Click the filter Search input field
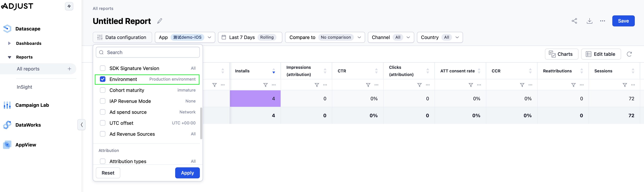This screenshot has width=644, height=192. [x=150, y=53]
